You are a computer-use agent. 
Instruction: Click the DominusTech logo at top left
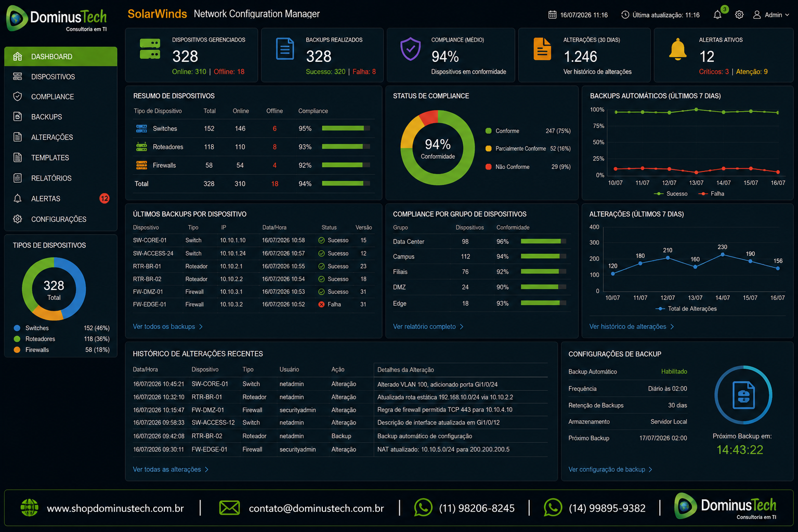57,19
